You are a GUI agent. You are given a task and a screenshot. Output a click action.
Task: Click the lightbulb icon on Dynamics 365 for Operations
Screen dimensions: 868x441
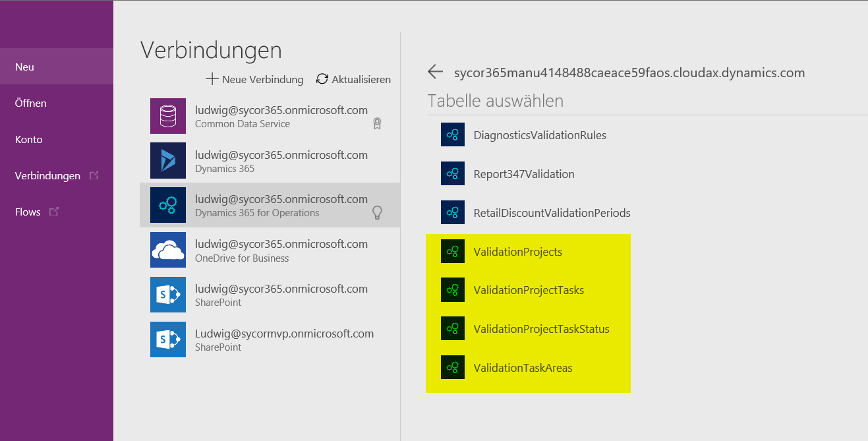point(377,212)
